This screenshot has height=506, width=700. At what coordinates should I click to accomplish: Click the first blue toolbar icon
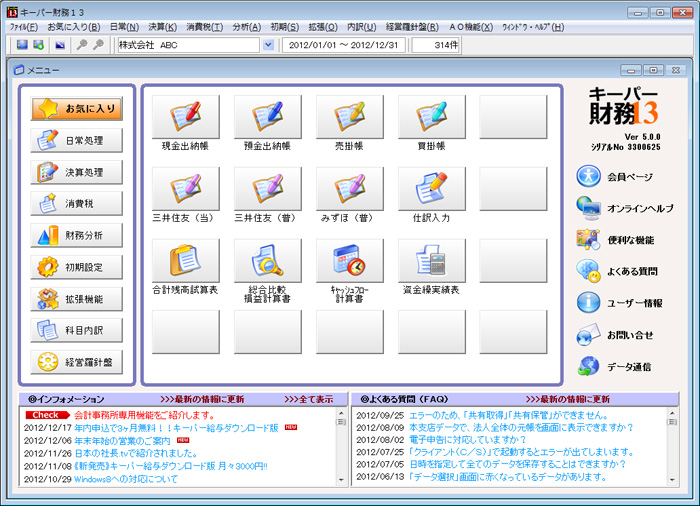(x=22, y=45)
